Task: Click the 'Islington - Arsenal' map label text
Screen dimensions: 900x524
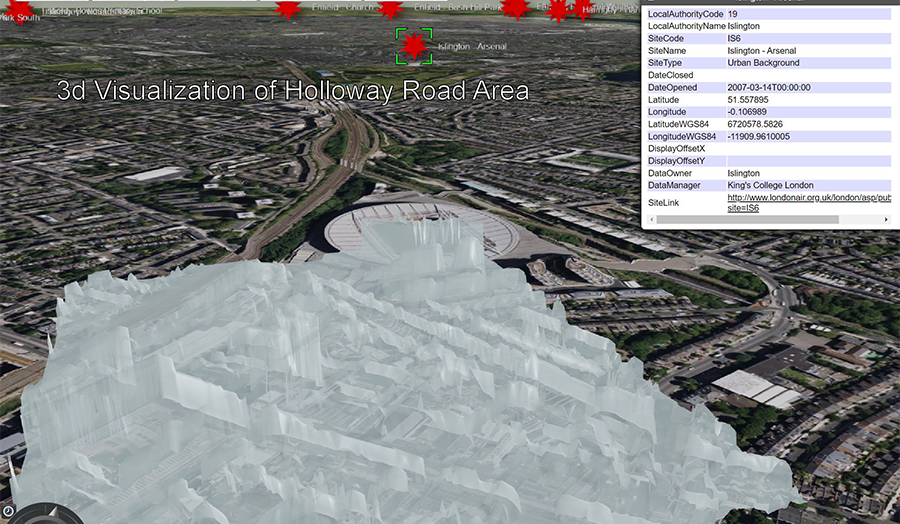Action: [471, 46]
